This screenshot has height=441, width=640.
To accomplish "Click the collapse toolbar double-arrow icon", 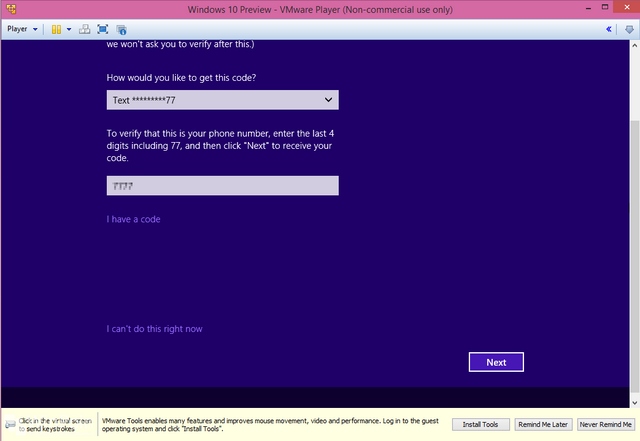I will (609, 29).
